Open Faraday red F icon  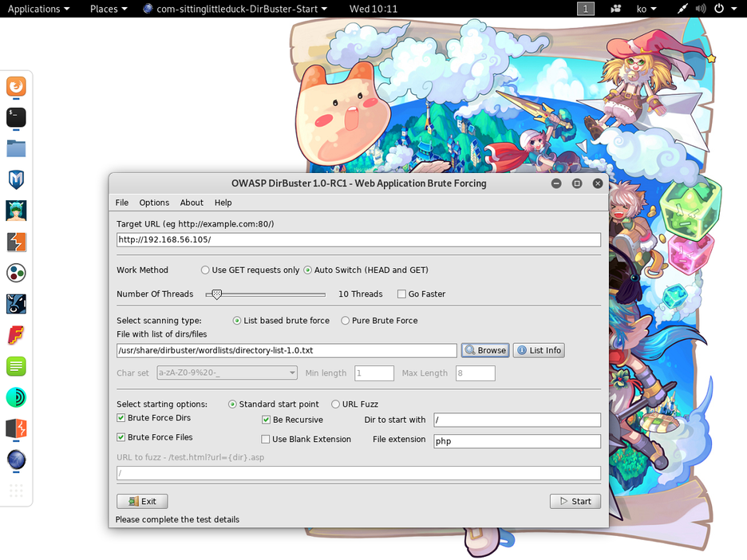(x=16, y=335)
